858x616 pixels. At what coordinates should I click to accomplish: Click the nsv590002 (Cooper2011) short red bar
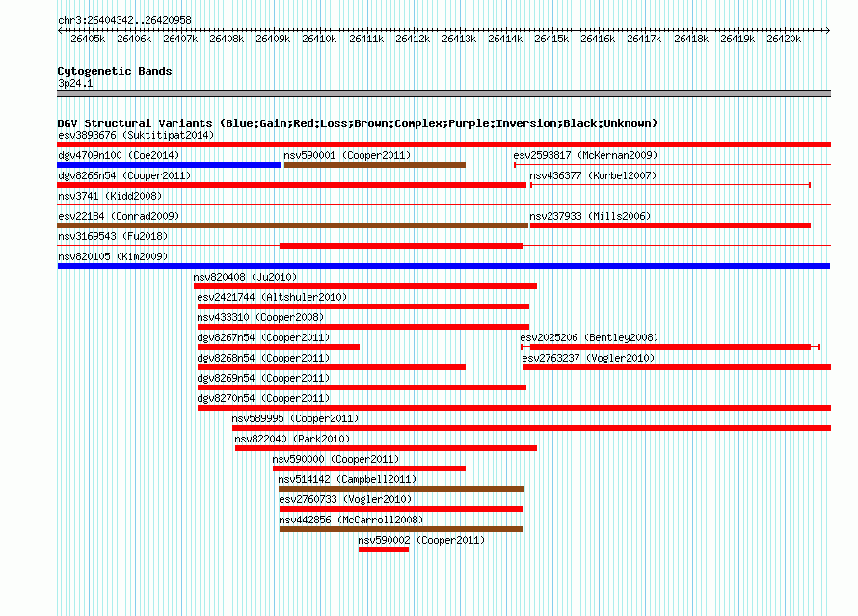[x=384, y=549]
